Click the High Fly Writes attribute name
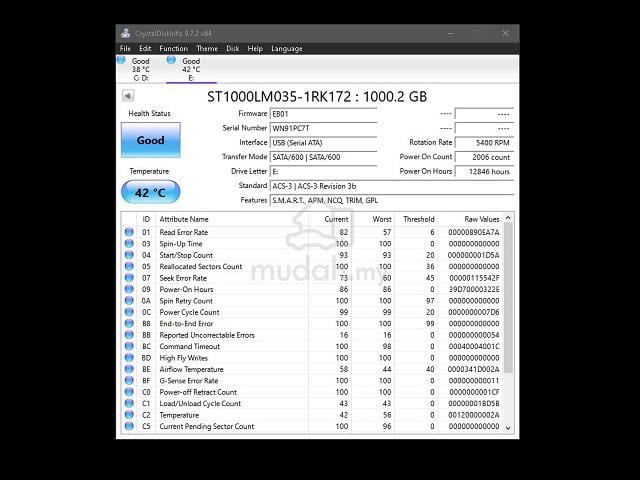Image resolution: width=640 pixels, height=480 pixels. point(184,358)
